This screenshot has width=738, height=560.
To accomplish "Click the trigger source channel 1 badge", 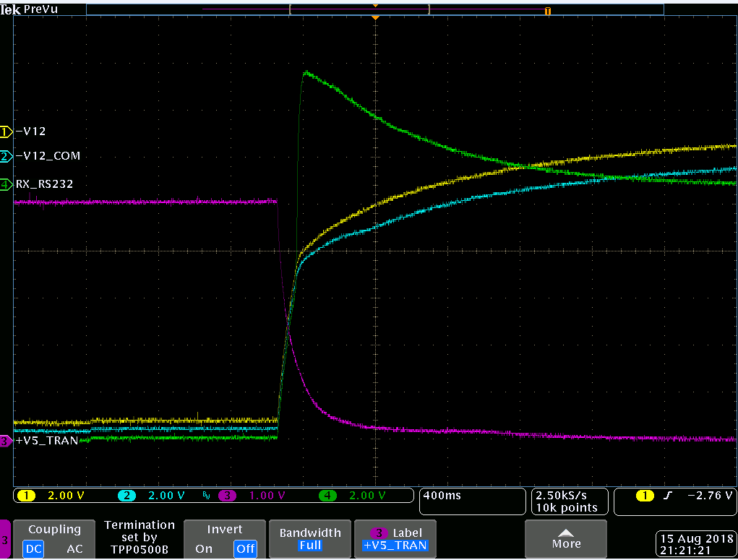I will (x=644, y=496).
